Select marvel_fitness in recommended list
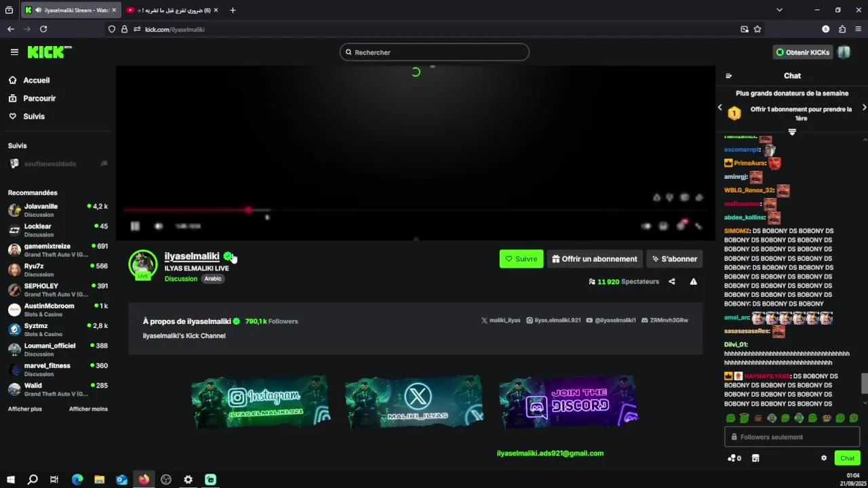This screenshot has width=868, height=488. coord(58,369)
